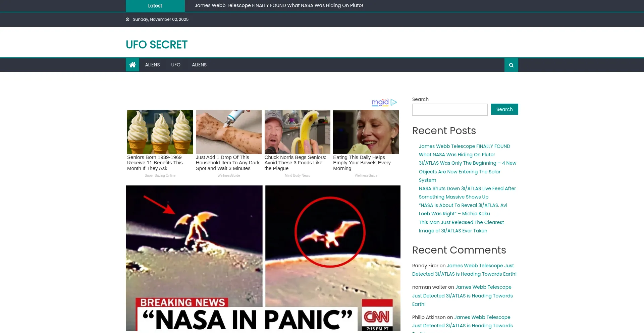The image size is (644, 333).
Task: Open Randy Firor's commented article link
Action: click(465, 270)
